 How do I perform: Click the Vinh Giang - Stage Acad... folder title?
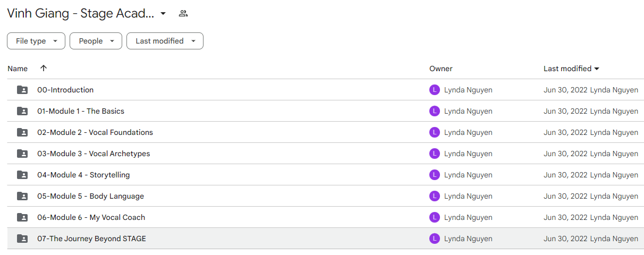(81, 13)
